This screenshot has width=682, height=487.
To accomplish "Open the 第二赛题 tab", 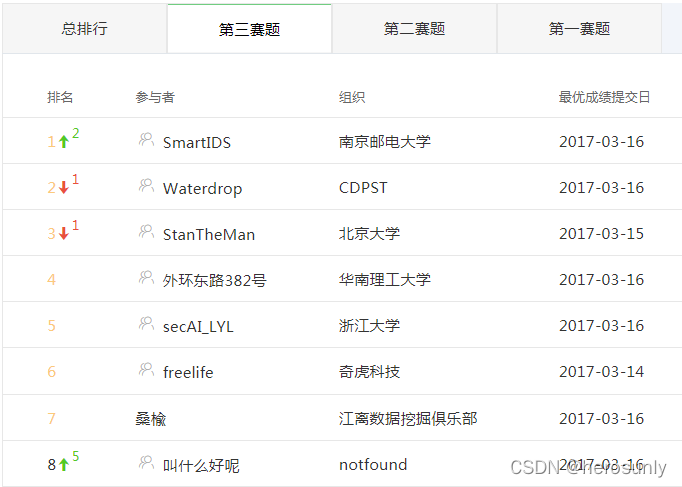I will tap(414, 29).
